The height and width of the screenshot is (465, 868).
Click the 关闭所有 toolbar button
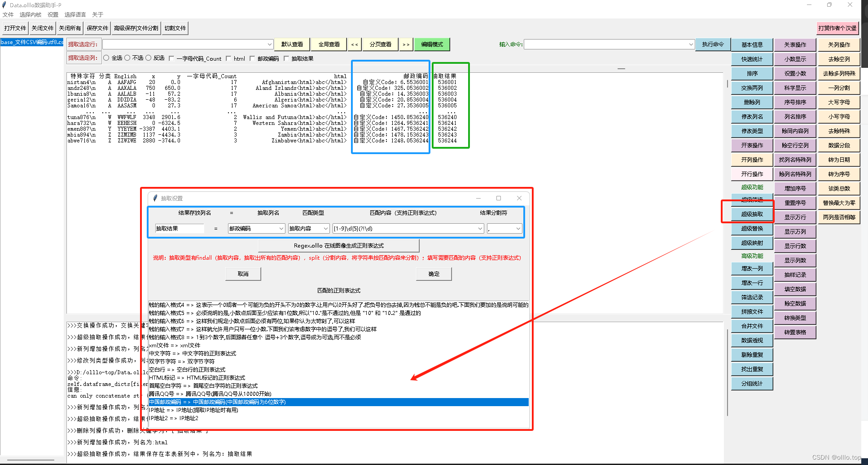pyautogui.click(x=70, y=28)
